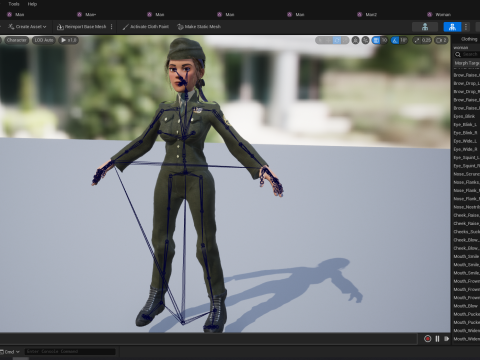Screen dimensions: 480x360
Task: Select the Eye_Wide_L morph target
Action: (x=465, y=141)
